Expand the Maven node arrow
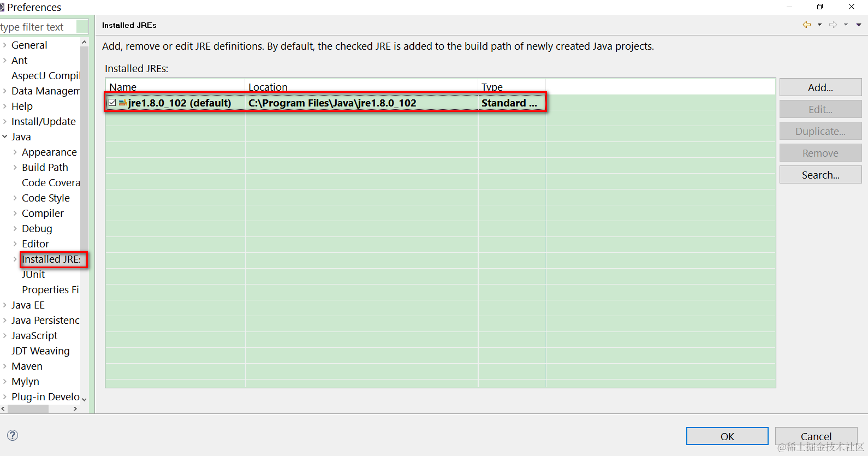 click(5, 366)
